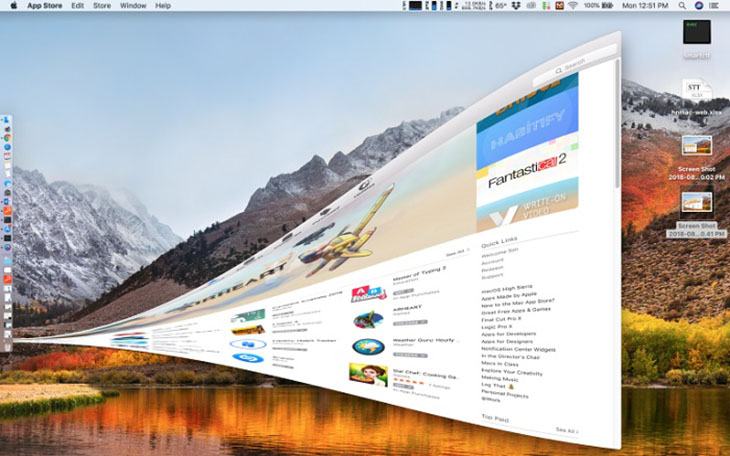Viewport: 730px width, 456px height.
Task: Open the Chrome icon in the Dock
Action: tap(7, 138)
